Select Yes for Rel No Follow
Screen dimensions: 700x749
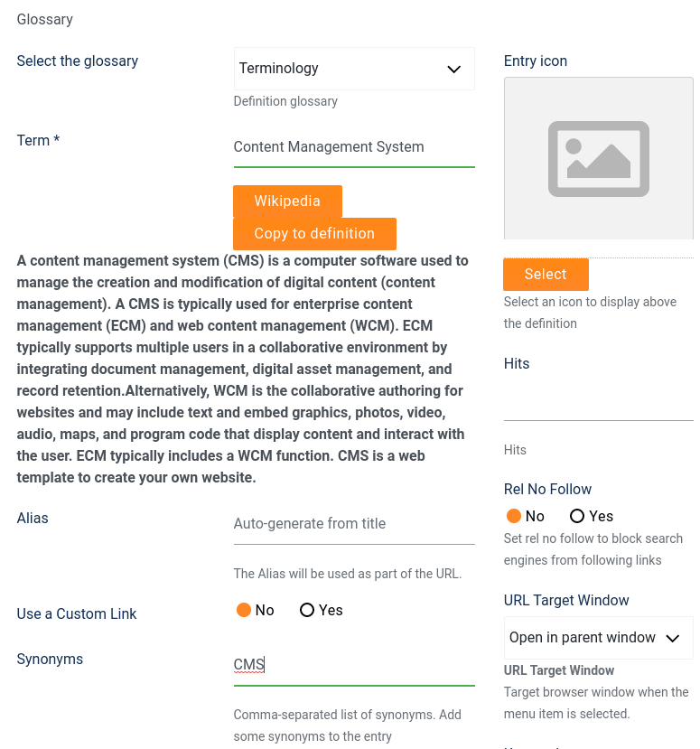point(577,517)
